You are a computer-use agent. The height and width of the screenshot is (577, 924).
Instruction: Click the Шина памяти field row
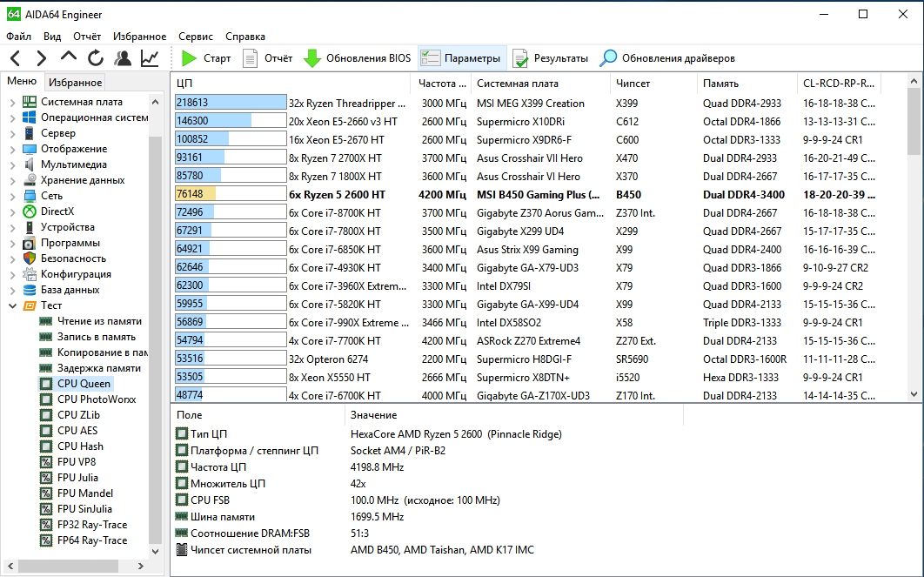click(429, 517)
